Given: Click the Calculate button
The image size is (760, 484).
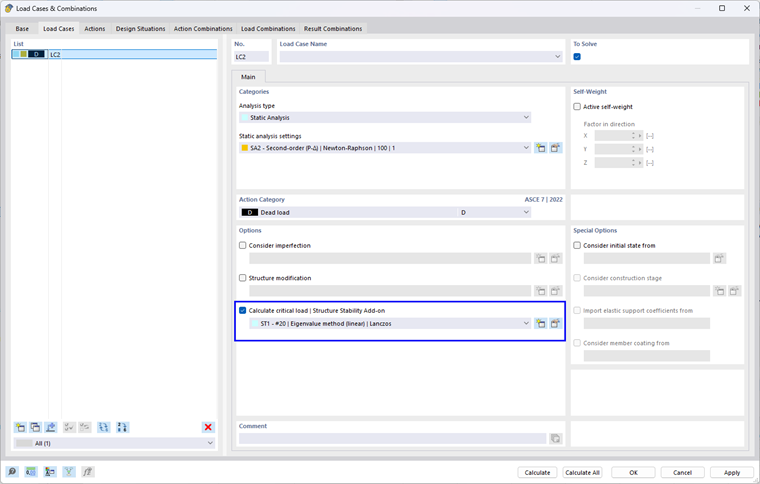Looking at the screenshot, I should [538, 472].
